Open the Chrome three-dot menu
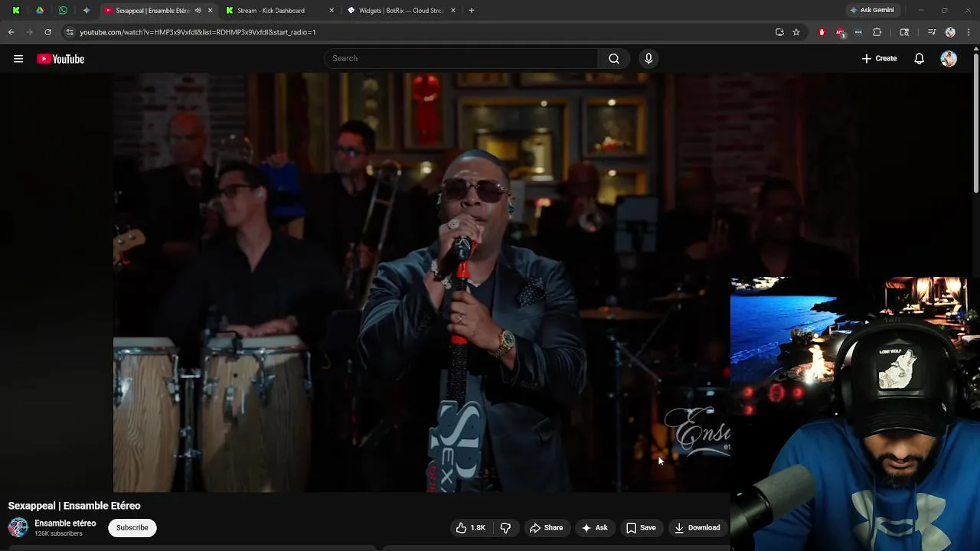 [969, 32]
